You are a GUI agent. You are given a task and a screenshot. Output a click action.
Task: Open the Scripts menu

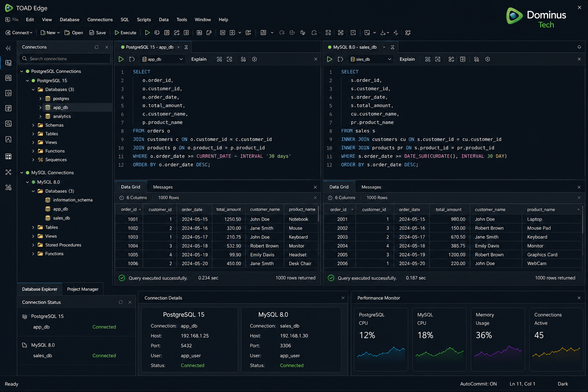point(144,20)
